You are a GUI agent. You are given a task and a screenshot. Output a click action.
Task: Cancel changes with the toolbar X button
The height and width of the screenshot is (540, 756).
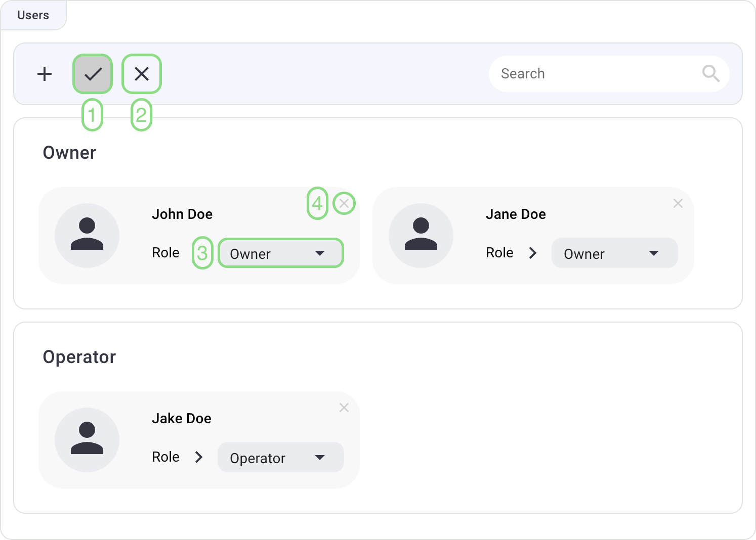[x=142, y=74]
